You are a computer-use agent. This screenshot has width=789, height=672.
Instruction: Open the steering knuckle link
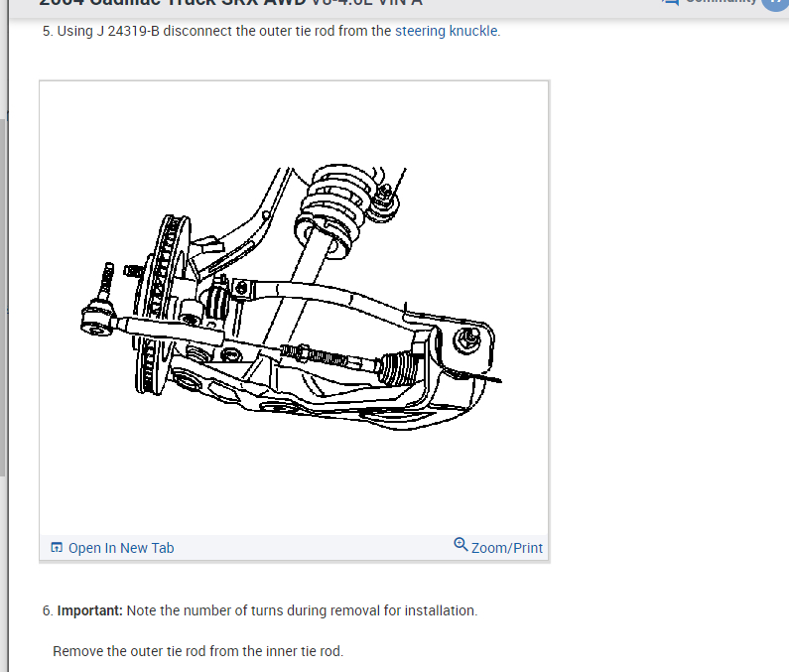(x=447, y=31)
